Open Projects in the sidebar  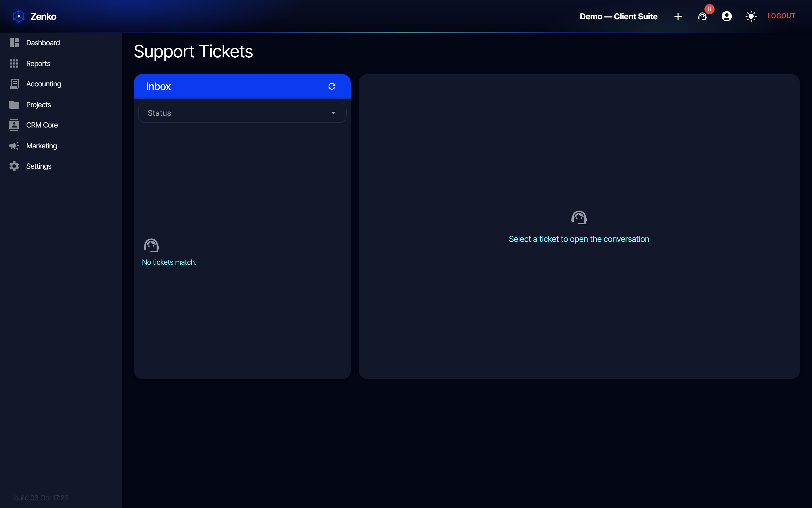pos(61,104)
